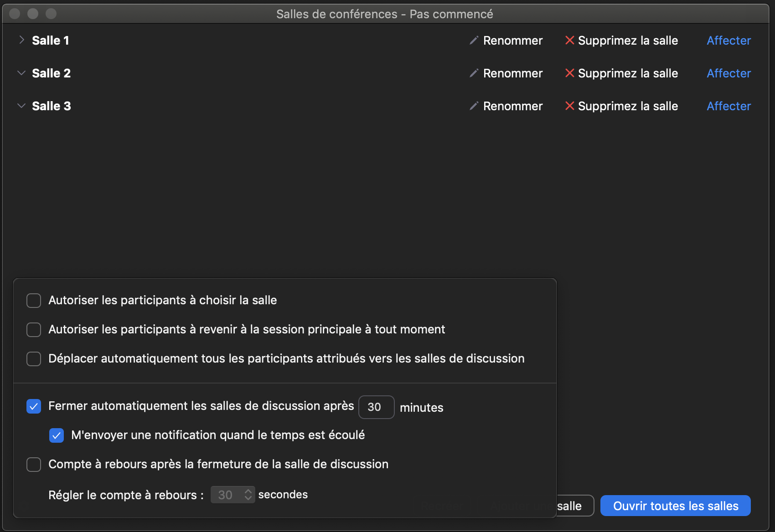Open the countdown seconds stepper dropdown

tap(248, 495)
